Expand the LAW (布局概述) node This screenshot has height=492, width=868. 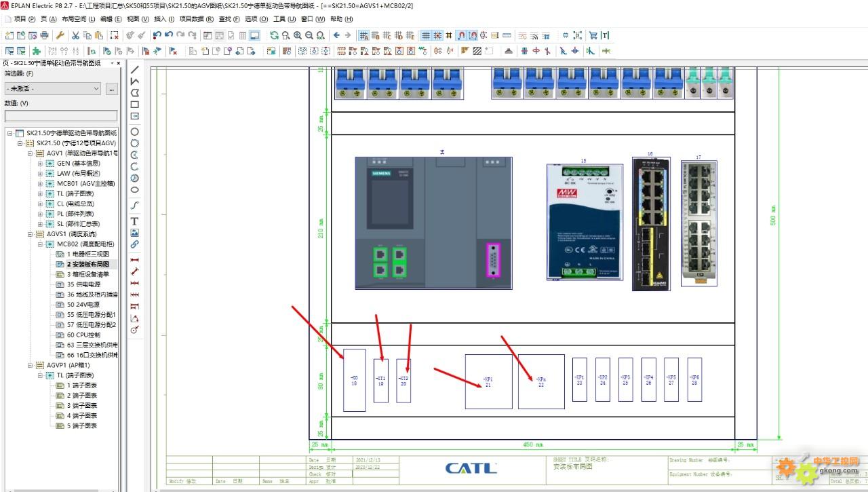pos(40,174)
